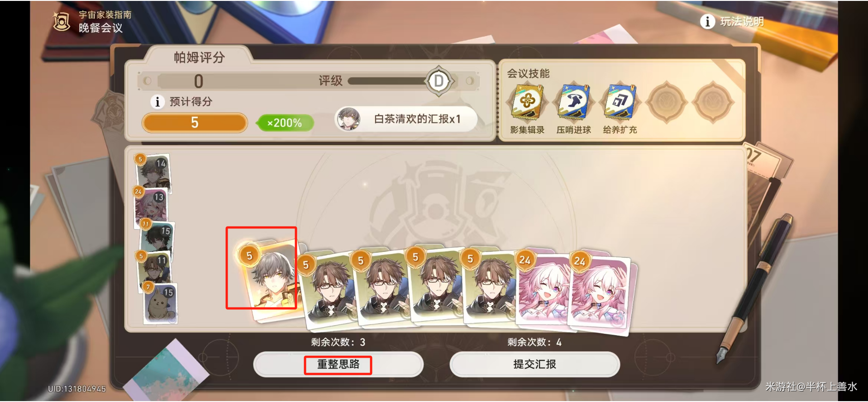Open deck card numbered 14

pyautogui.click(x=153, y=171)
